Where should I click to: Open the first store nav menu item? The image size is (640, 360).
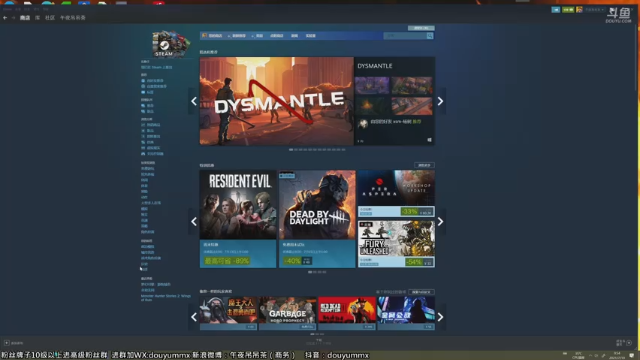213,36
